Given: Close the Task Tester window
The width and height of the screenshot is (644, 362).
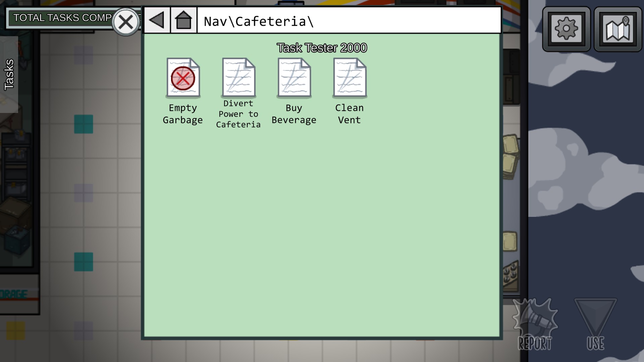Looking at the screenshot, I should 126,22.
